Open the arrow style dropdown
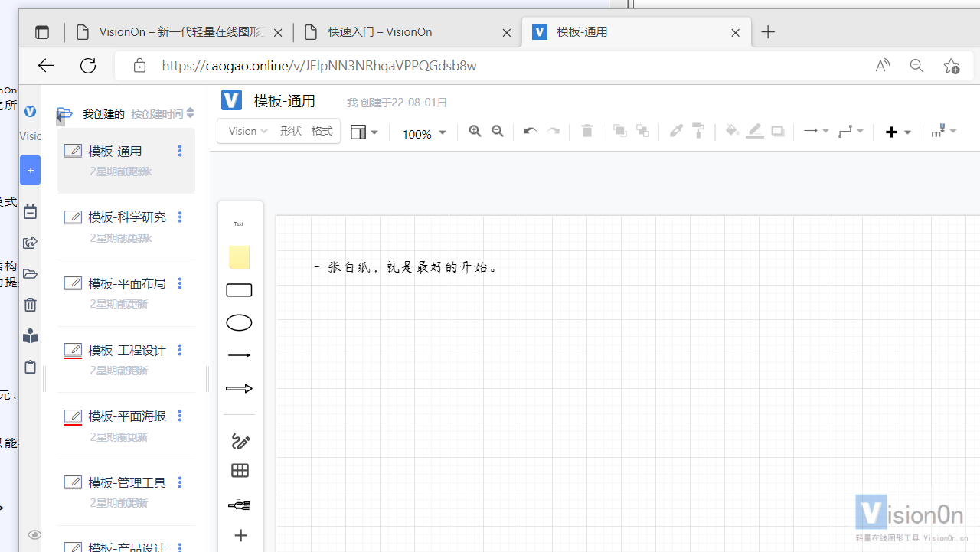 815,131
